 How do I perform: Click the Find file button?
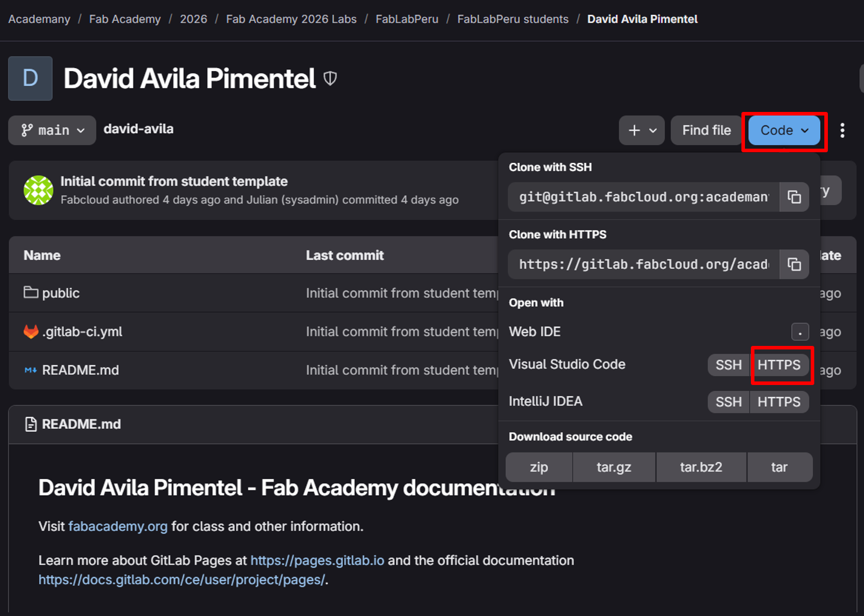[x=706, y=130]
